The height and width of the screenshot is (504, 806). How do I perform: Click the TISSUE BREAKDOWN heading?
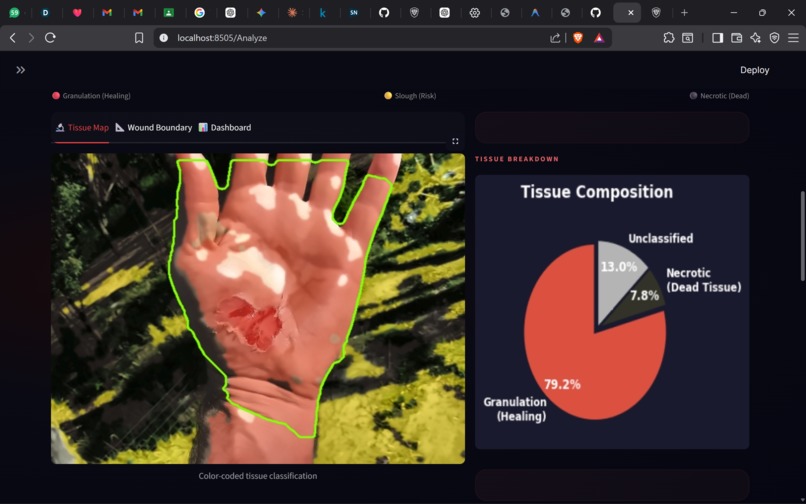[x=517, y=159]
